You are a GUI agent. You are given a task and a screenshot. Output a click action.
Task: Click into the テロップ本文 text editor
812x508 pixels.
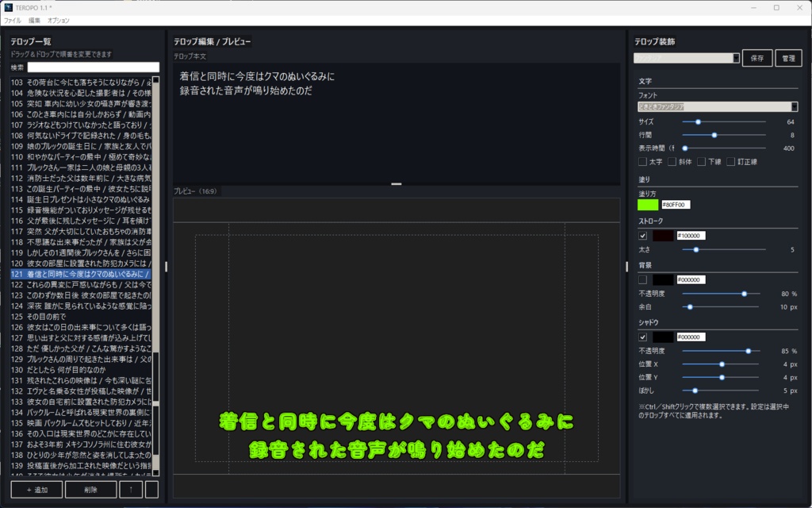pyautogui.click(x=396, y=123)
